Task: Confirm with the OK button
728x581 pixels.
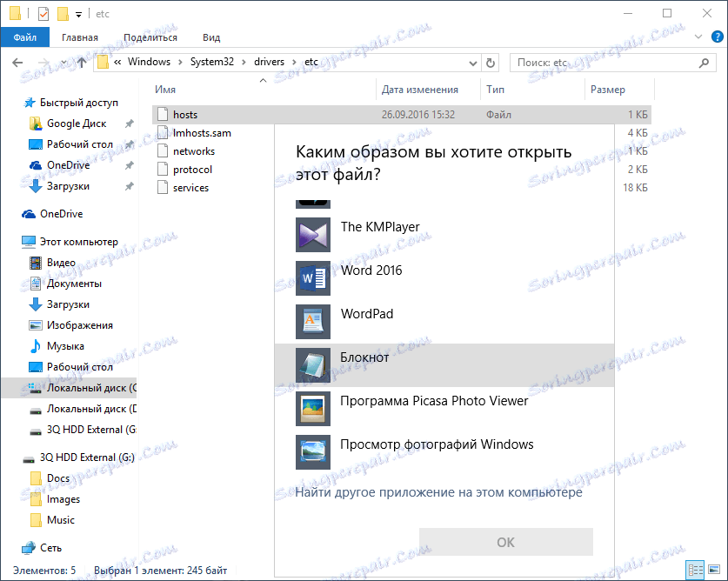Action: point(506,542)
